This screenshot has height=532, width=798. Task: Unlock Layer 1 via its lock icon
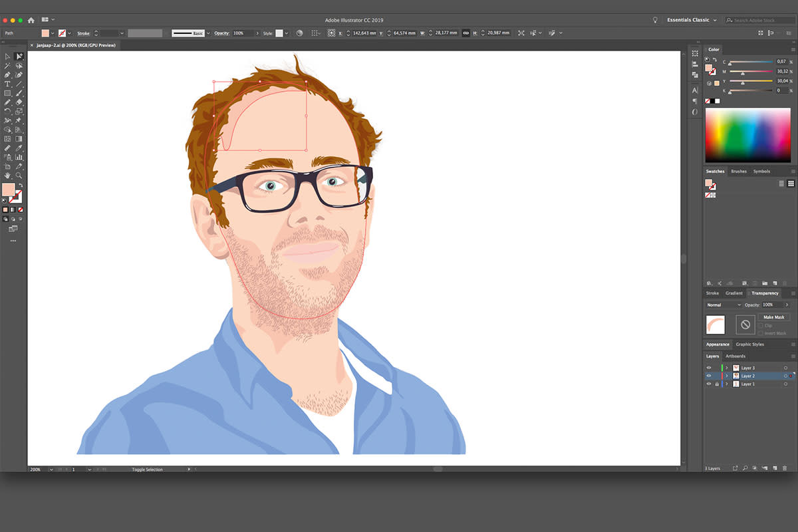click(x=716, y=384)
